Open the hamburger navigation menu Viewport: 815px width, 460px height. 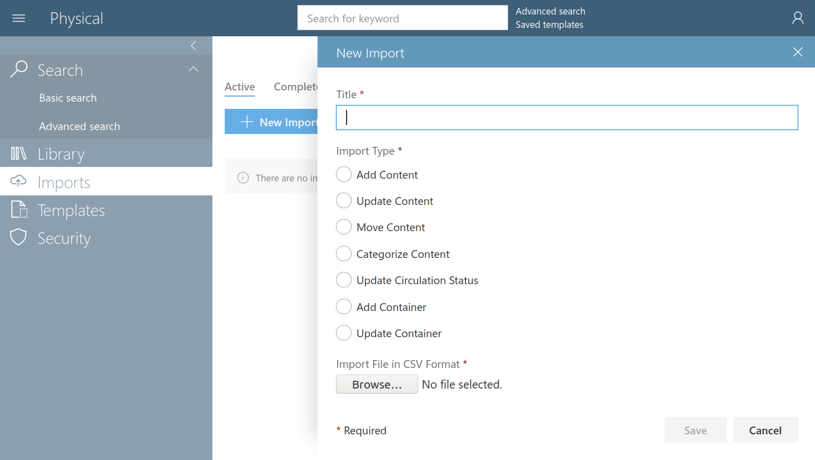19,18
